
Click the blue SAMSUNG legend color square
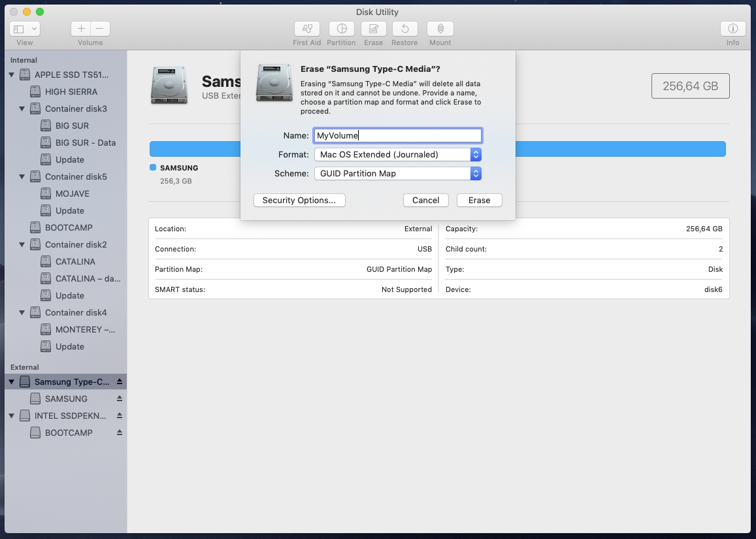(x=153, y=167)
